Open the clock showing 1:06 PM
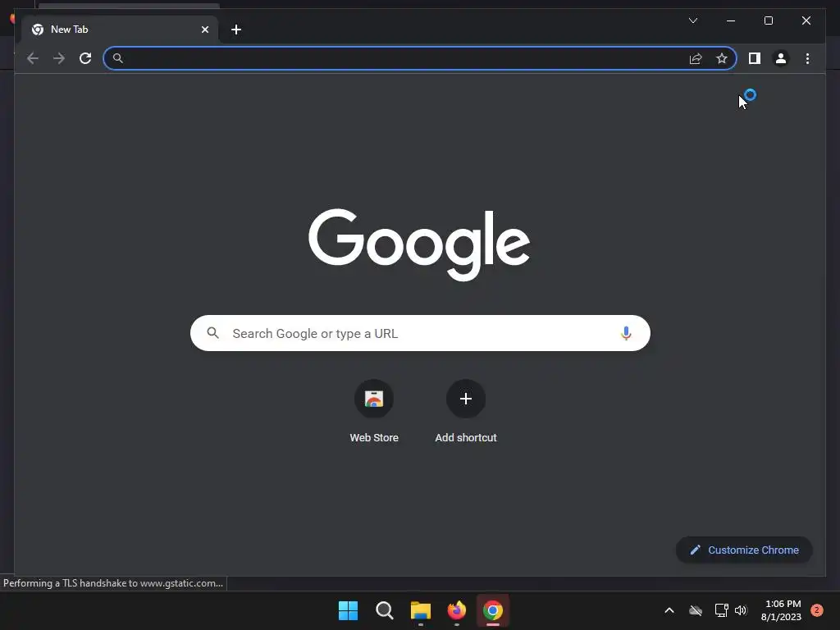This screenshot has width=840, height=630. [781, 610]
